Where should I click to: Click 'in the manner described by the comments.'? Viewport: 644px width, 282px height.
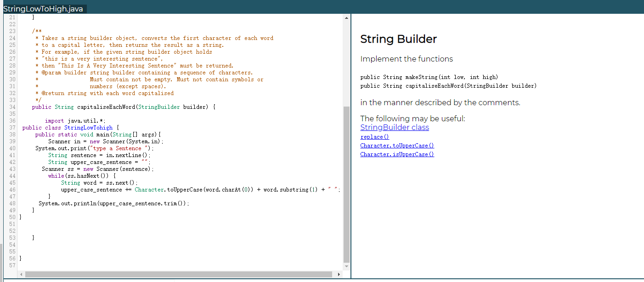coord(440,102)
